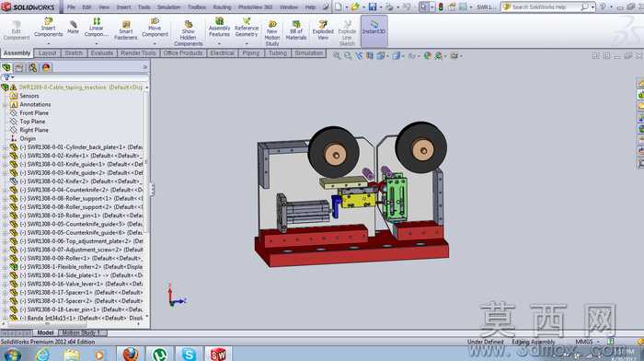The width and height of the screenshot is (644, 361).
Task: Open Firefox from the taskbar
Action: click(x=131, y=354)
